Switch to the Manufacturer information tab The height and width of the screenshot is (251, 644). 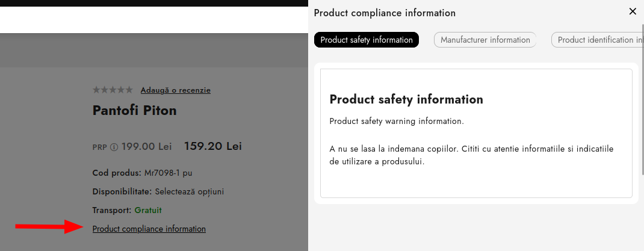pos(485,40)
